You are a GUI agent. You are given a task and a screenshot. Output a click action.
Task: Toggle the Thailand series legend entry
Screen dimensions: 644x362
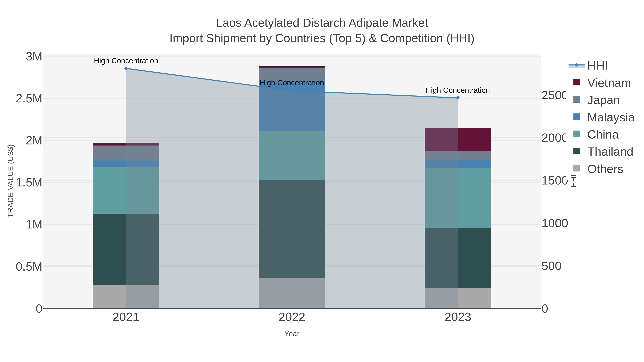point(603,152)
